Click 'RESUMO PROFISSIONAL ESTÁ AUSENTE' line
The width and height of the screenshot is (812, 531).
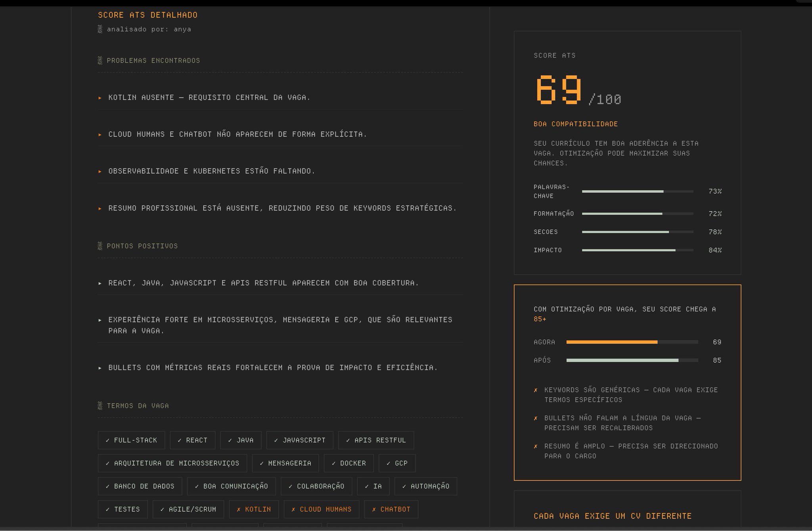282,208
